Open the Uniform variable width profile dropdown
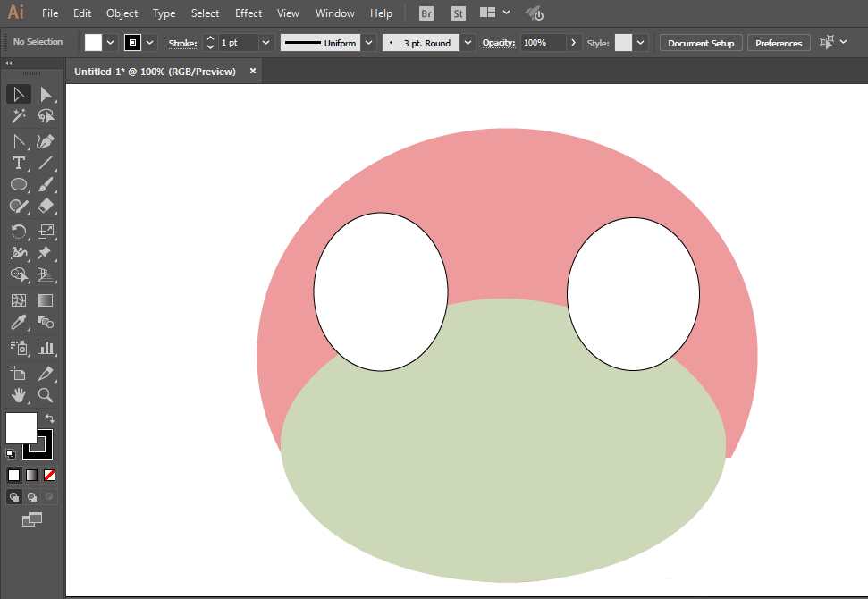This screenshot has width=868, height=599. click(x=368, y=43)
